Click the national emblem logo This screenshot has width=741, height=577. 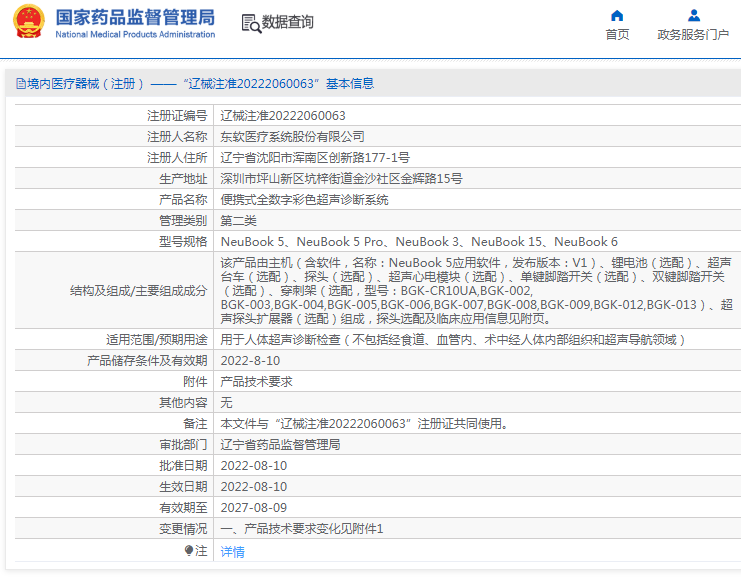click(x=29, y=21)
